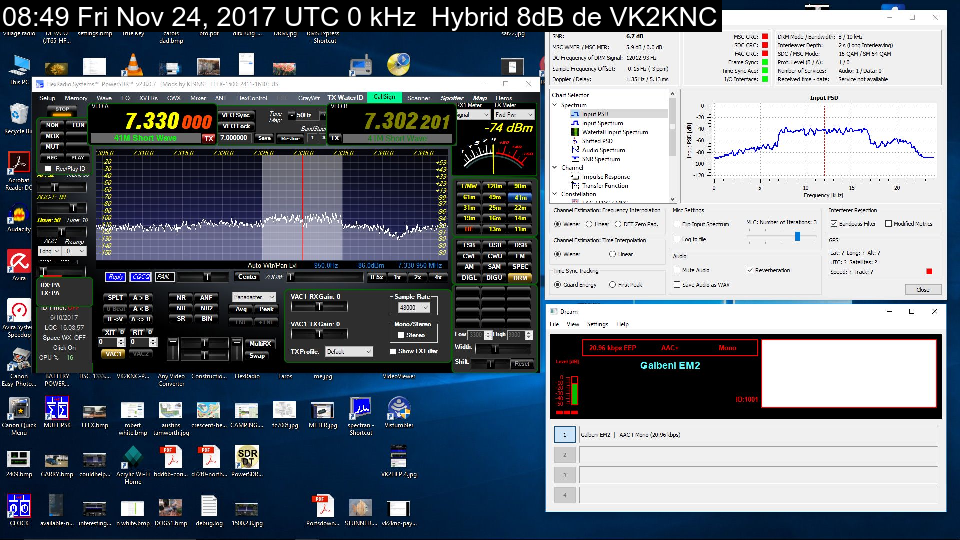Open the AGC Long dropdown
Image resolution: width=960 pixels, height=540 pixels.
49,251
